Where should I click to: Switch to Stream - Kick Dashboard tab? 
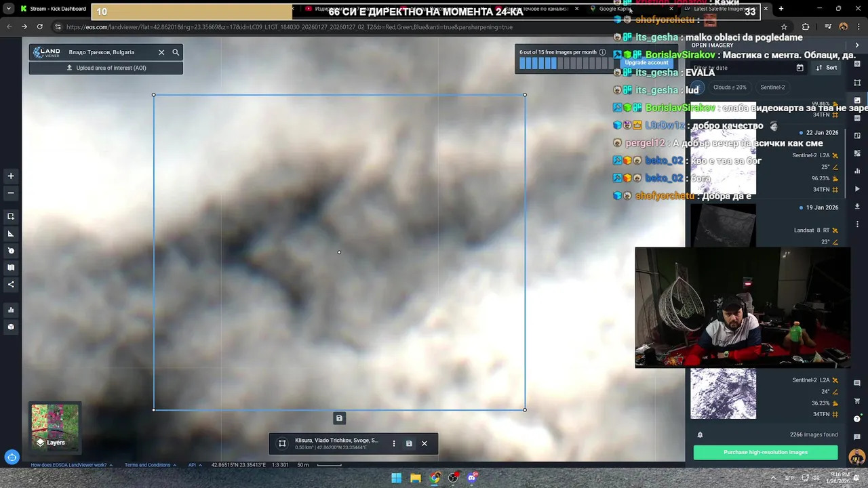click(x=53, y=9)
